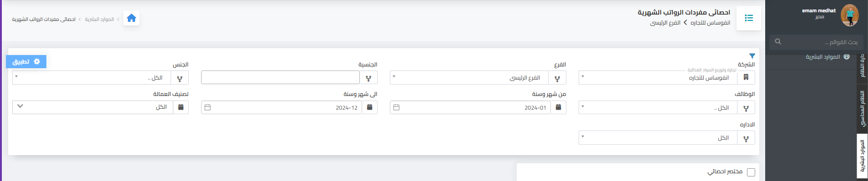Click the home icon in breadcrumb

click(131, 18)
